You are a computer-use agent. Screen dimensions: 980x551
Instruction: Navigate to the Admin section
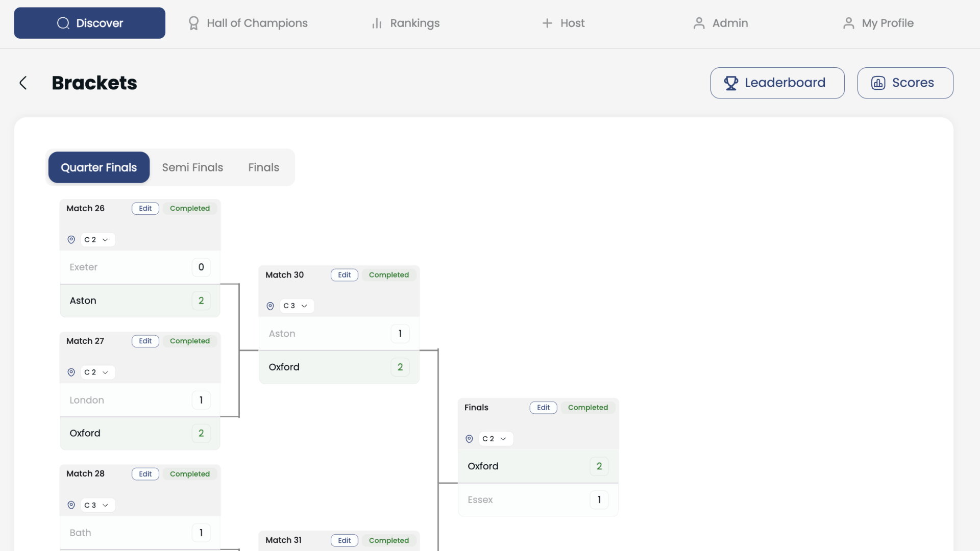pos(720,23)
